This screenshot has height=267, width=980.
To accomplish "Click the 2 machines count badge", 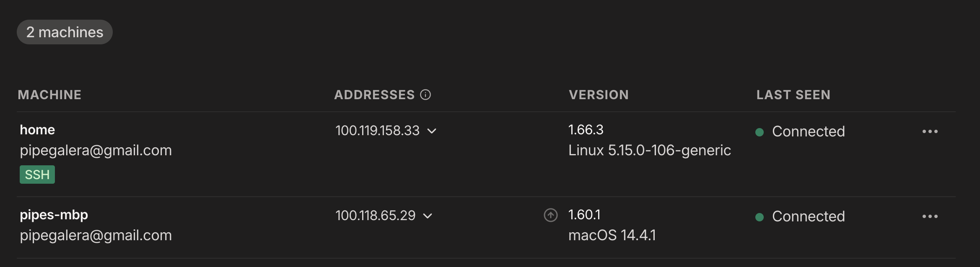I will tap(65, 32).
